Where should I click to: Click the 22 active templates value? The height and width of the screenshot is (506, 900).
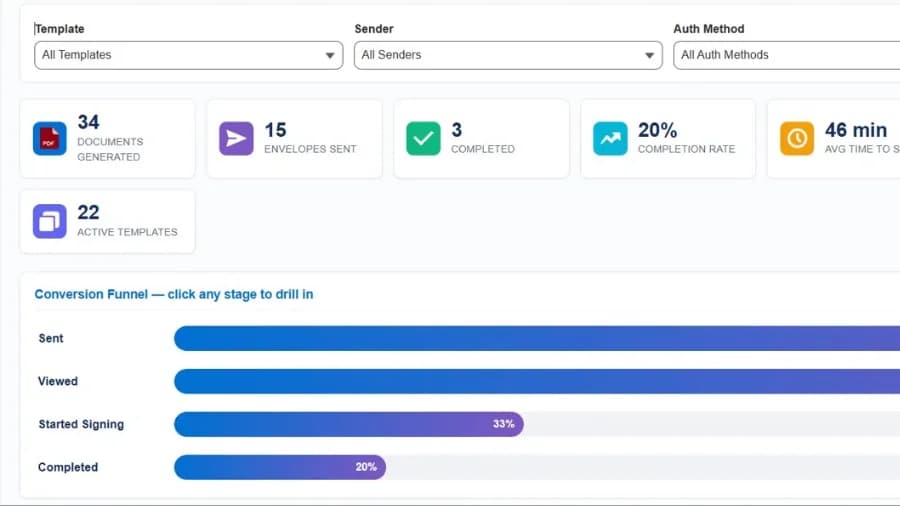click(88, 213)
